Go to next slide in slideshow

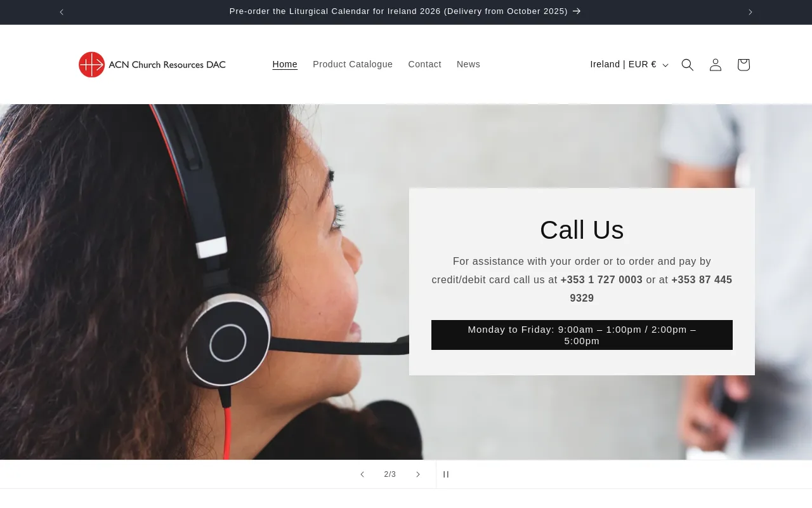pyautogui.click(x=418, y=474)
